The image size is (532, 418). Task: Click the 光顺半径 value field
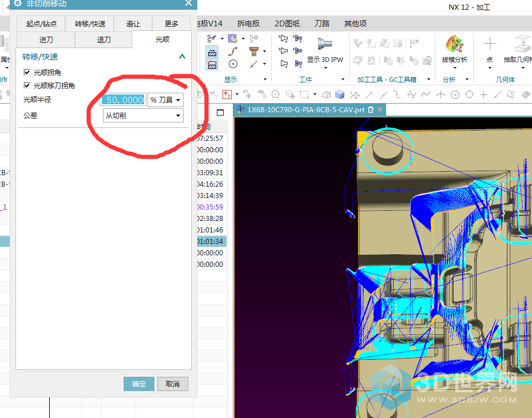[124, 100]
